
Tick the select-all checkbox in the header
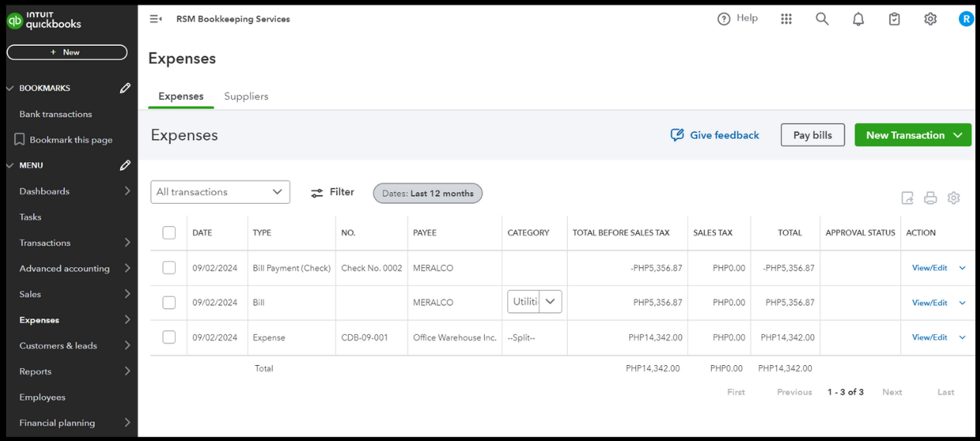tap(169, 233)
